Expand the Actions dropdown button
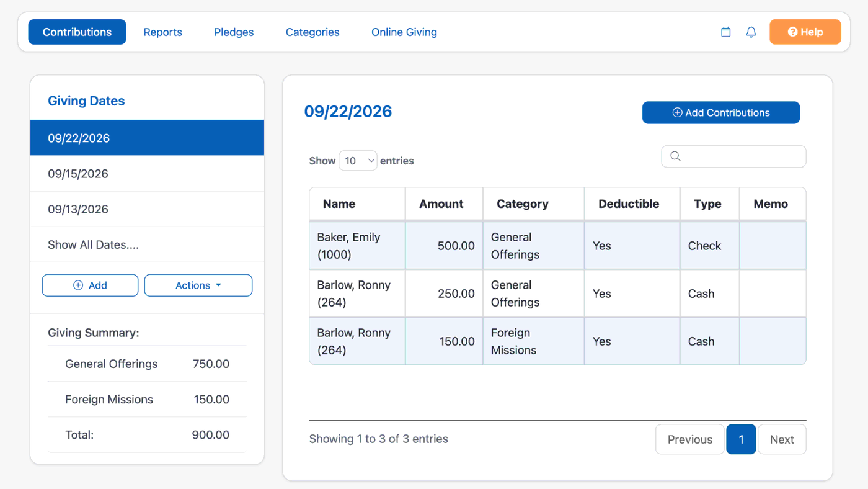This screenshot has width=868, height=489. point(198,285)
